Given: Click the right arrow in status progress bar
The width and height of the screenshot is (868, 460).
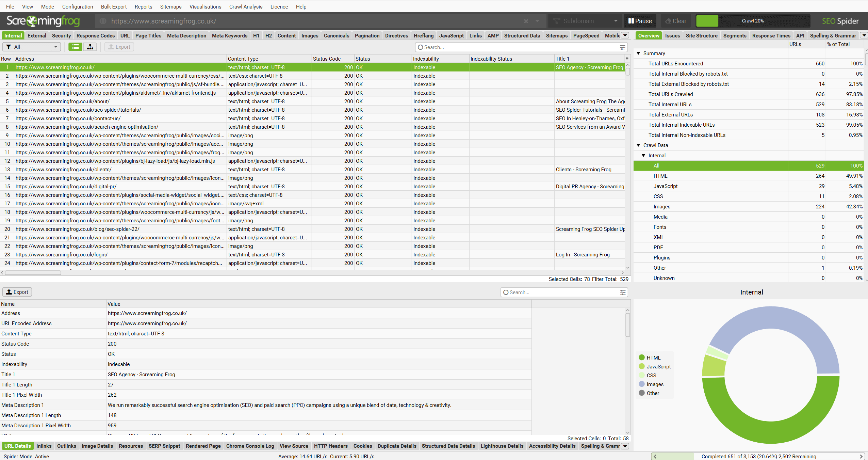Looking at the screenshot, I should (861, 457).
